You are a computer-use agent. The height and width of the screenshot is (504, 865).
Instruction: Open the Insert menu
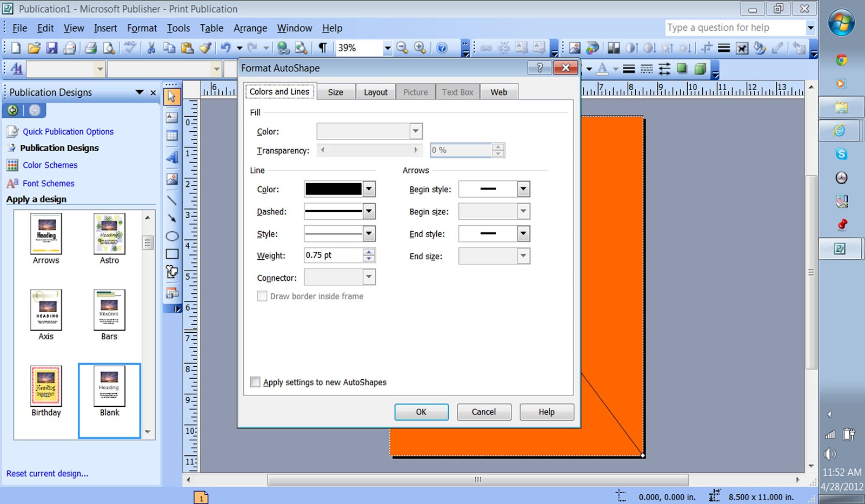tap(105, 28)
